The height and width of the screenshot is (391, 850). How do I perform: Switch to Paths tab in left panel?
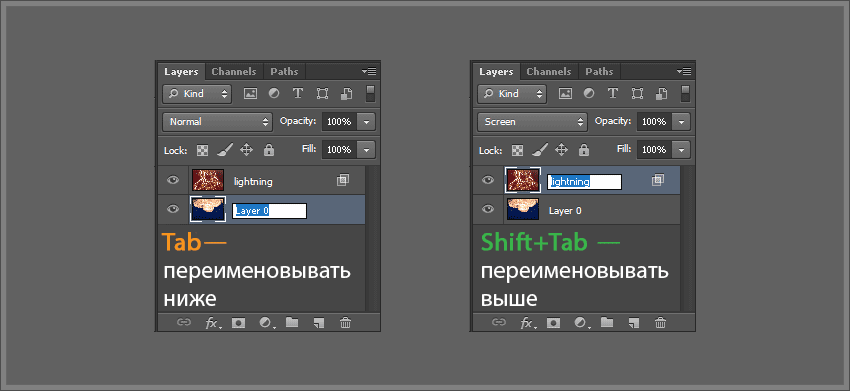point(285,72)
